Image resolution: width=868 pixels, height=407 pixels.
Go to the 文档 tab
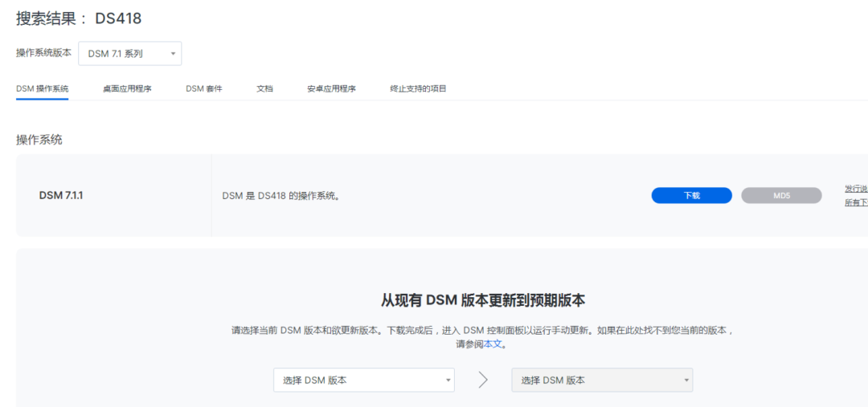264,89
